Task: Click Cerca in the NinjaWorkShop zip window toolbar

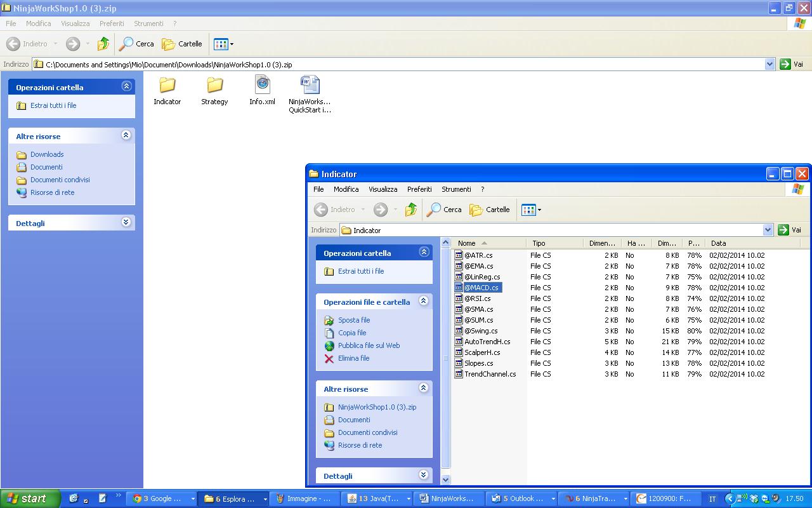Action: (x=136, y=44)
